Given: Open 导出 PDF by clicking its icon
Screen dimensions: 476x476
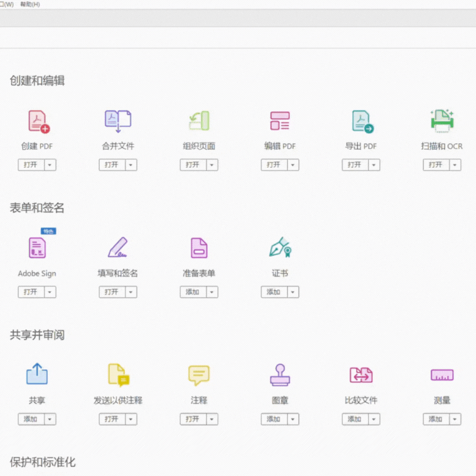Looking at the screenshot, I should click(360, 121).
